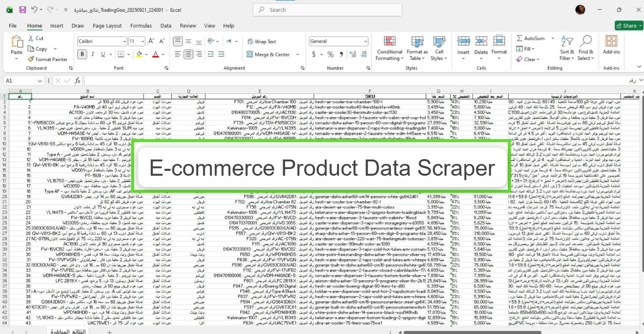This screenshot has width=644, height=334.
Task: Open the Sort & Filter tool
Action: point(567,42)
